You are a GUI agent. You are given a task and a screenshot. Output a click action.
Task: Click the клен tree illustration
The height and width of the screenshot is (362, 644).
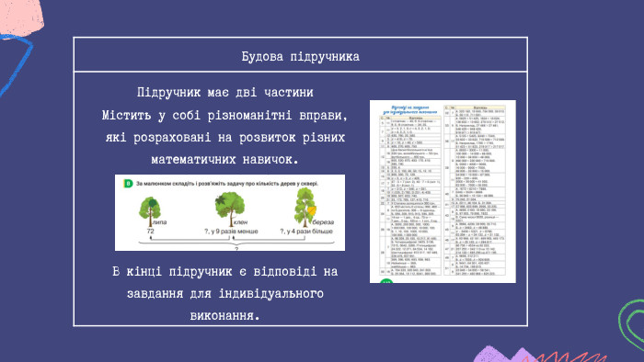click(x=230, y=209)
